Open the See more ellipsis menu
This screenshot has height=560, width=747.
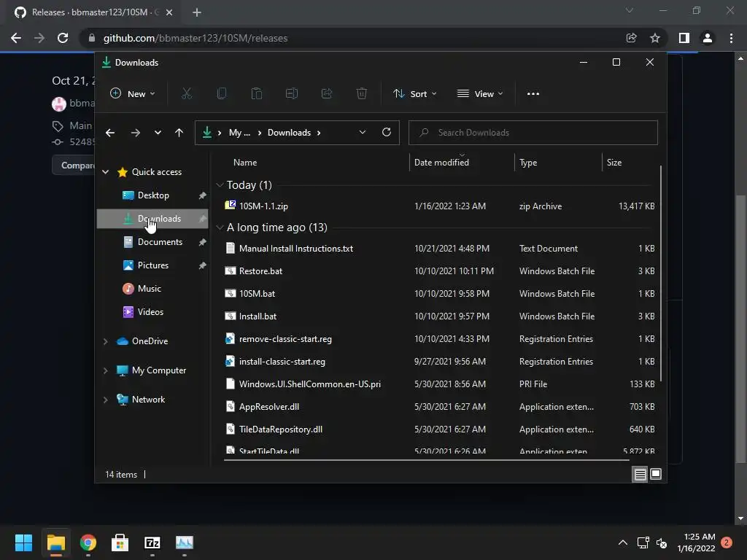coord(533,94)
